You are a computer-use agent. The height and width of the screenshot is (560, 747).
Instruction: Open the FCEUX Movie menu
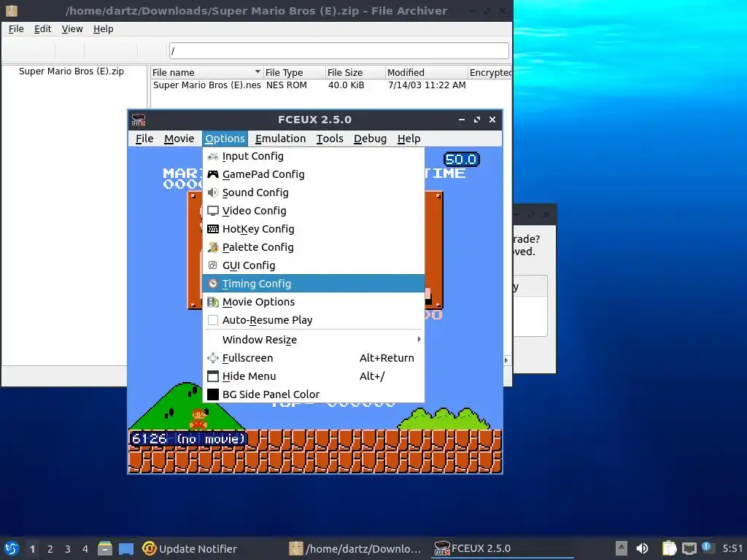(x=179, y=139)
